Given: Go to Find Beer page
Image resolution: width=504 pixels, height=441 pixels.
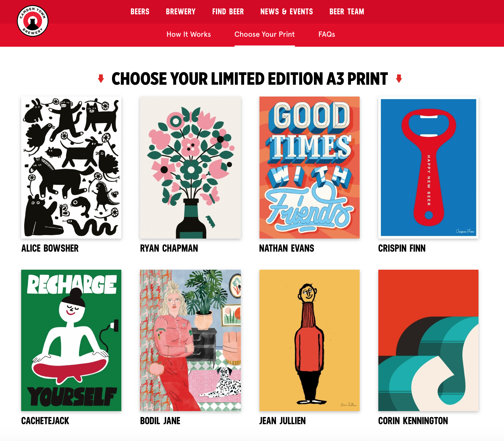Looking at the screenshot, I should (228, 12).
